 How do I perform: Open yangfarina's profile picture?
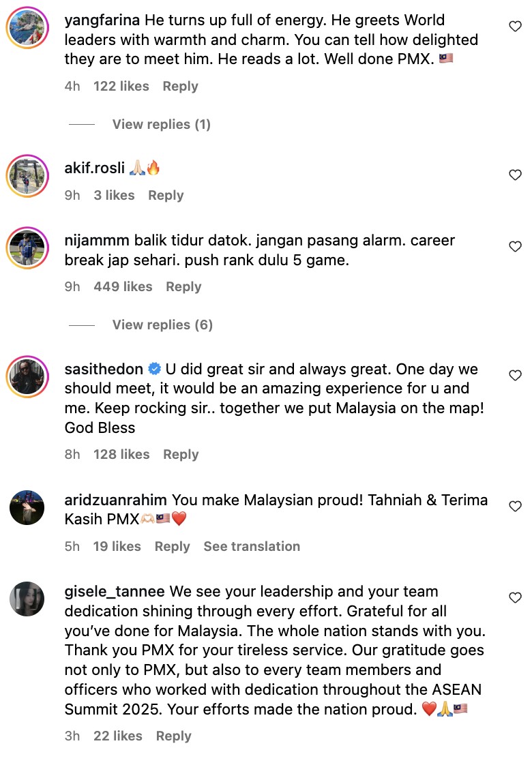tap(27, 28)
